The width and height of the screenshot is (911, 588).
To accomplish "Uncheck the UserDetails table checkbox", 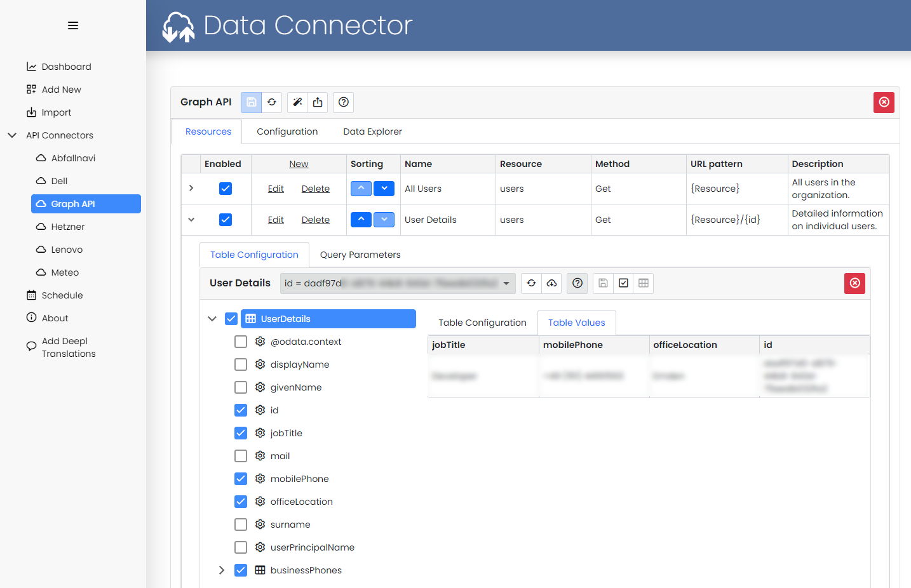I will click(231, 319).
